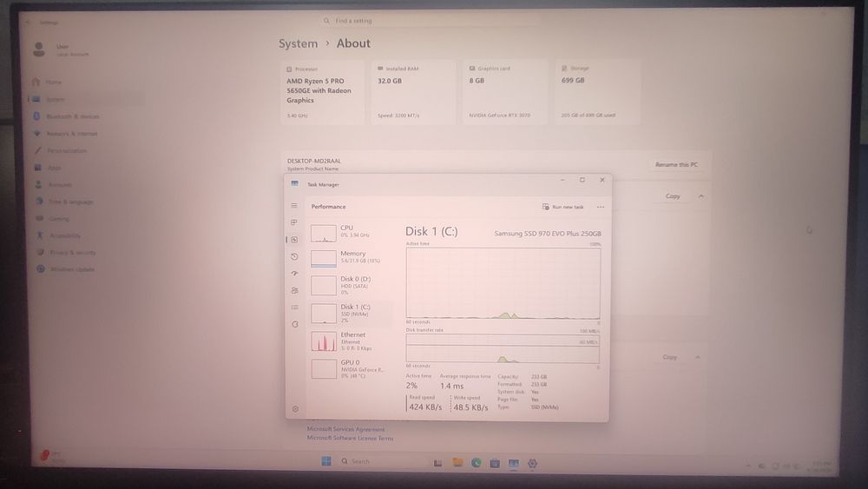Click Rename this PC button
Image resolution: width=868 pixels, height=489 pixels.
(x=676, y=164)
